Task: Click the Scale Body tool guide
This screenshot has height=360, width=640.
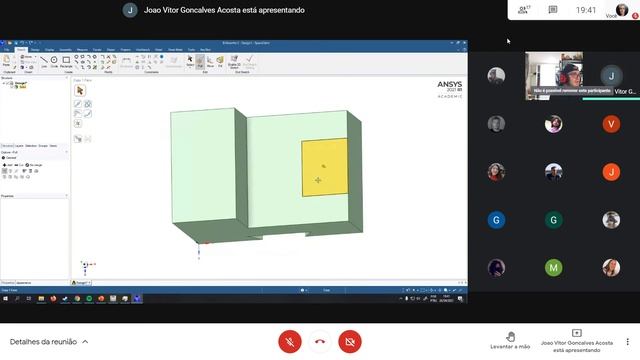Action: (78, 124)
